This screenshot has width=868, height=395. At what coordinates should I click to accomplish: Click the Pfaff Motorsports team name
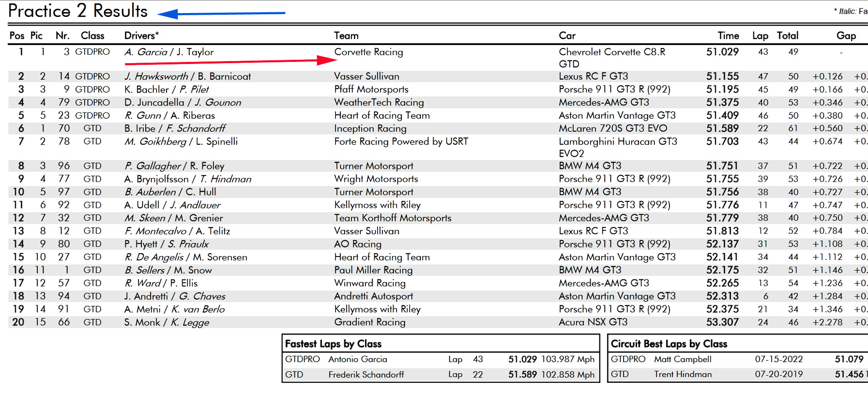coord(371,89)
